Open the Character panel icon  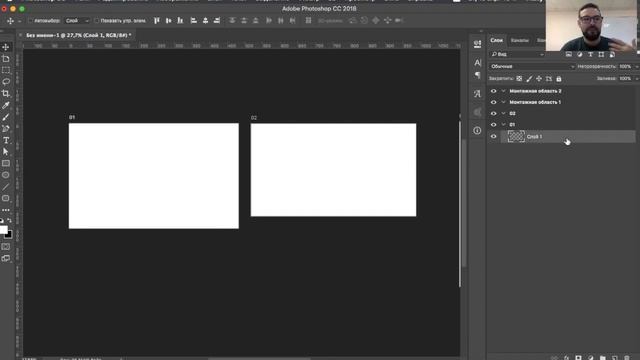click(x=478, y=62)
